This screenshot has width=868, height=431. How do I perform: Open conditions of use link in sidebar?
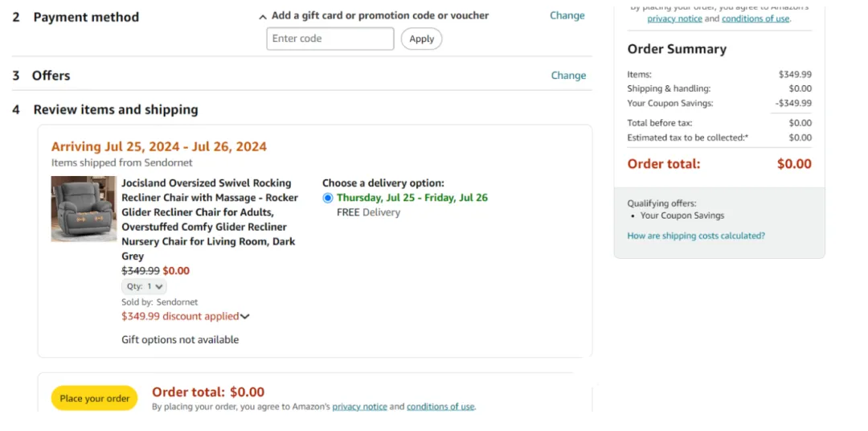coord(755,18)
